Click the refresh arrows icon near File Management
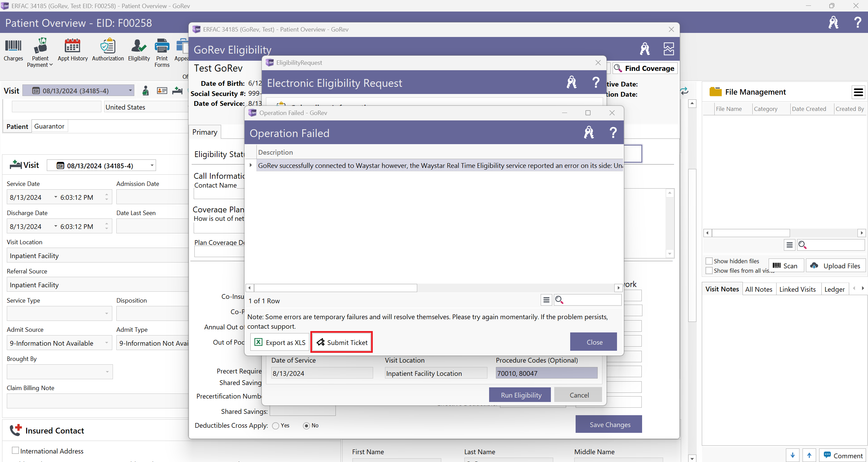This screenshot has width=868, height=462. pos(684,91)
